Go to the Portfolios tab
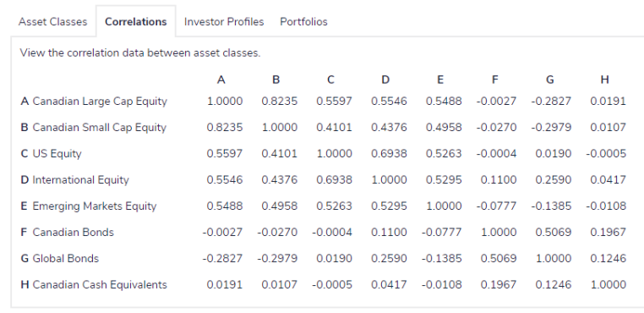 [303, 22]
